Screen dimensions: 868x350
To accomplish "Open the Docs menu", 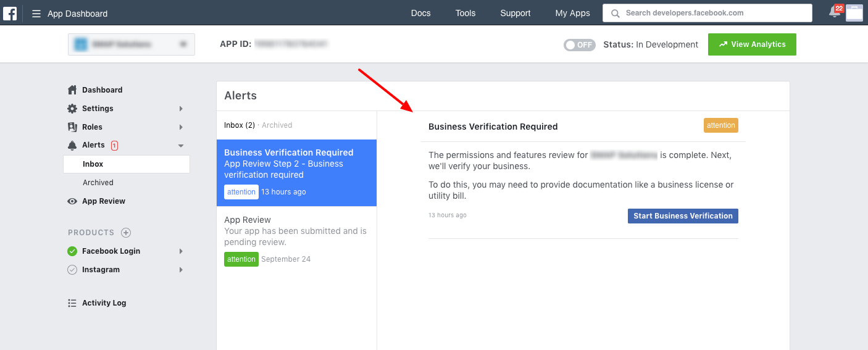I will [x=420, y=13].
